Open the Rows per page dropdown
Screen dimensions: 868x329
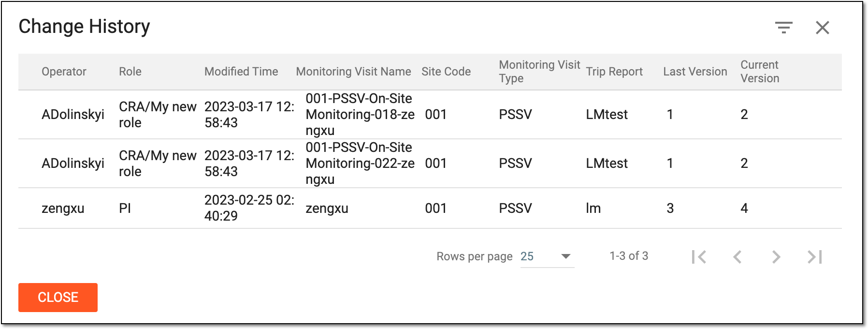click(x=547, y=256)
